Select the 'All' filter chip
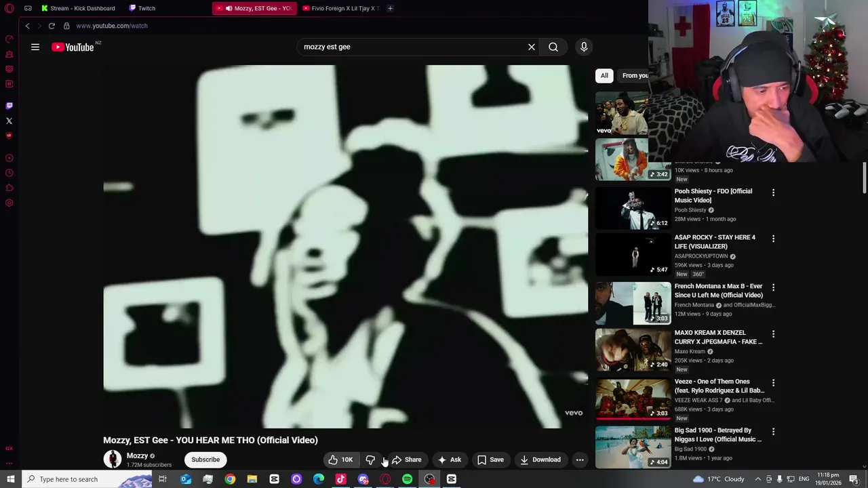The image size is (868, 488). pos(604,75)
